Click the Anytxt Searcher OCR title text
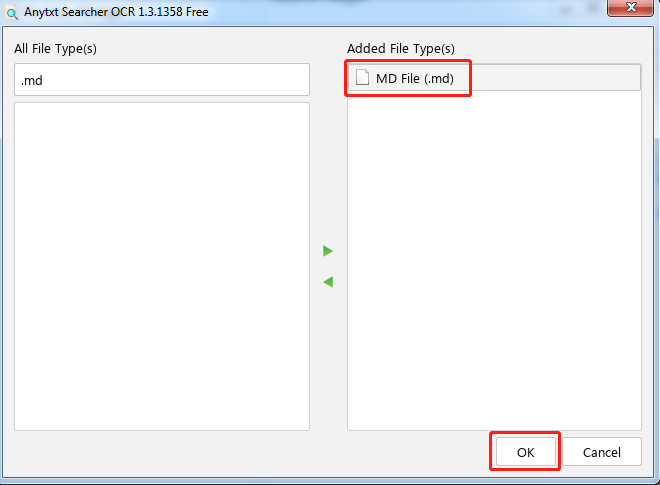Image resolution: width=660 pixels, height=485 pixels. click(116, 12)
